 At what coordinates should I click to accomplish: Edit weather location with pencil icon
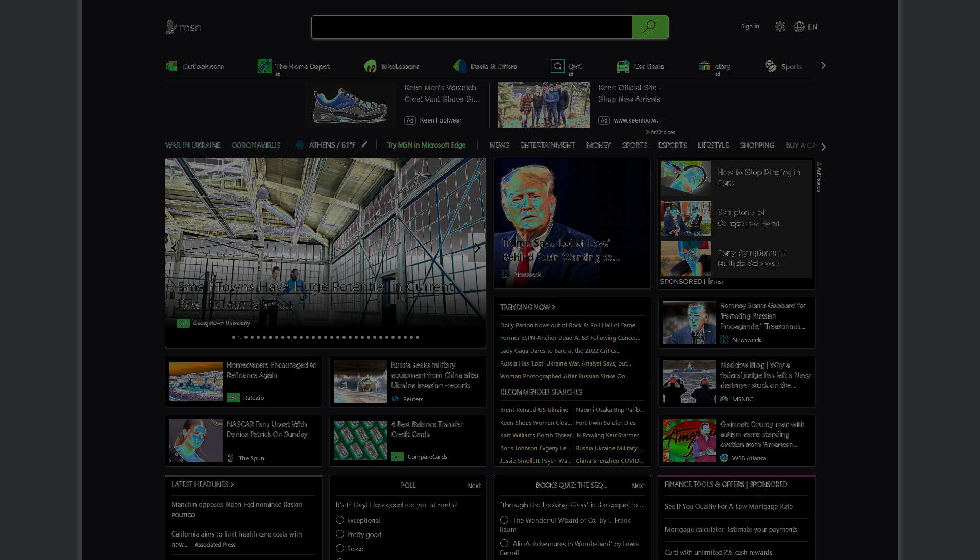[364, 145]
